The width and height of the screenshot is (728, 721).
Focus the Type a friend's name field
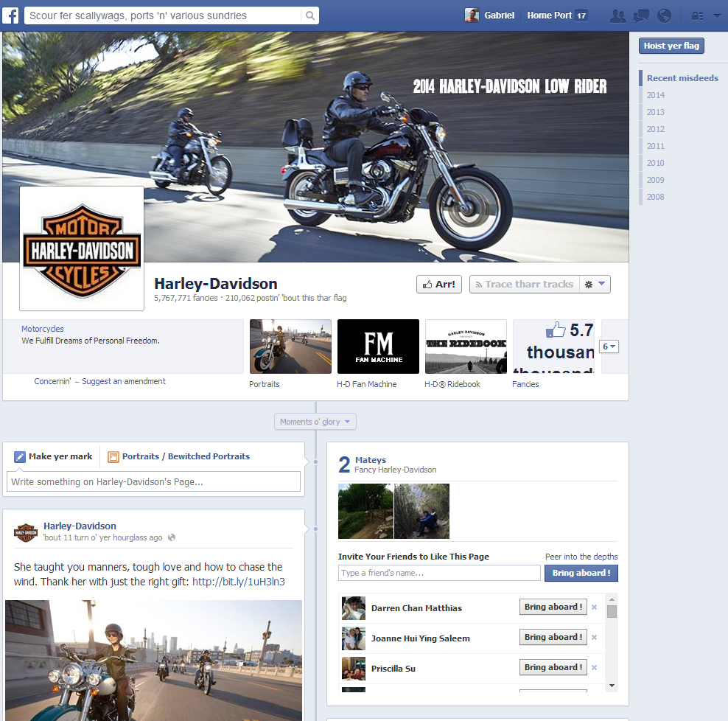439,573
